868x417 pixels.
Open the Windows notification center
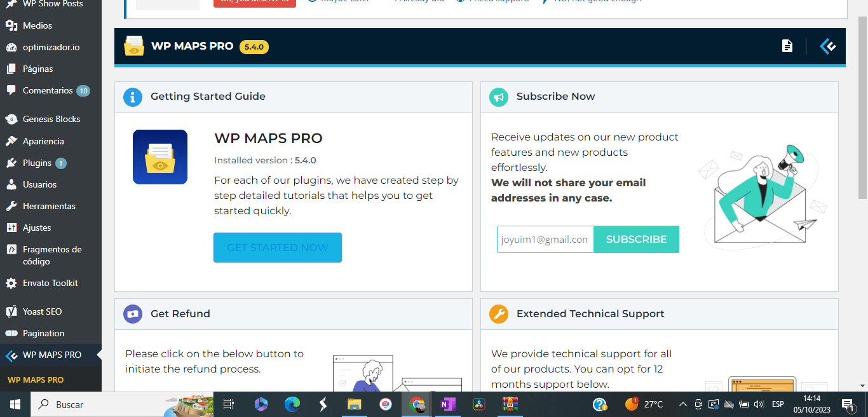(848, 404)
